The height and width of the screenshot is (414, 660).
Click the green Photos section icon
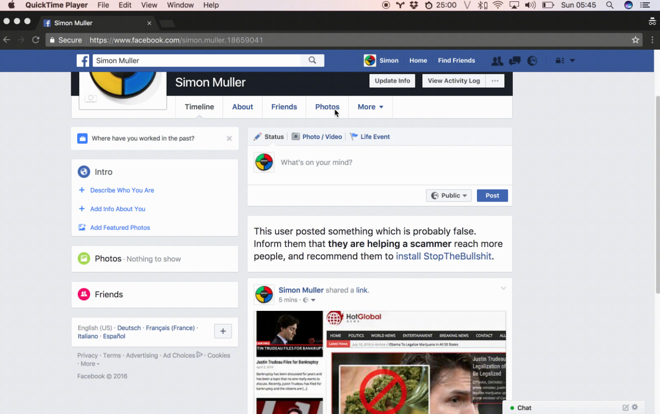(x=84, y=258)
